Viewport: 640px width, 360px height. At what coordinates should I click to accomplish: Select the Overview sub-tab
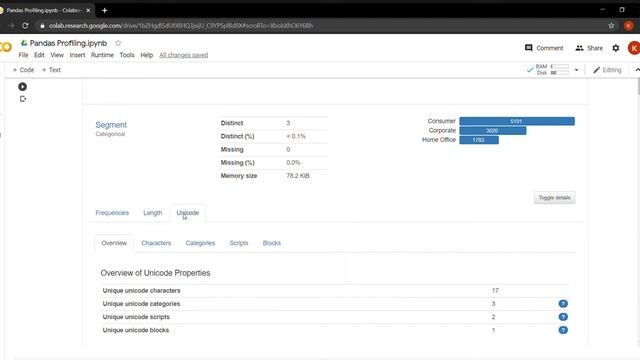point(114,243)
